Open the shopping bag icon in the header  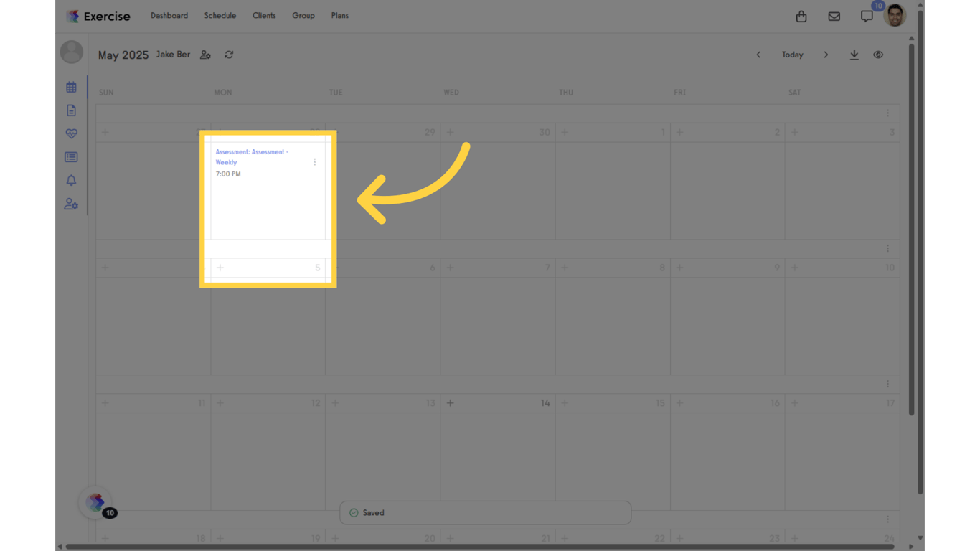point(801,16)
